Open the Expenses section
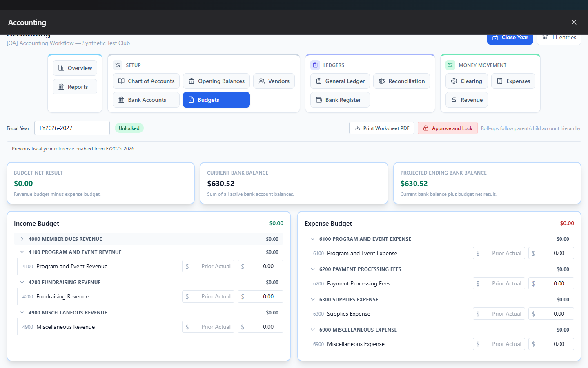588x368 pixels. tap(513, 81)
